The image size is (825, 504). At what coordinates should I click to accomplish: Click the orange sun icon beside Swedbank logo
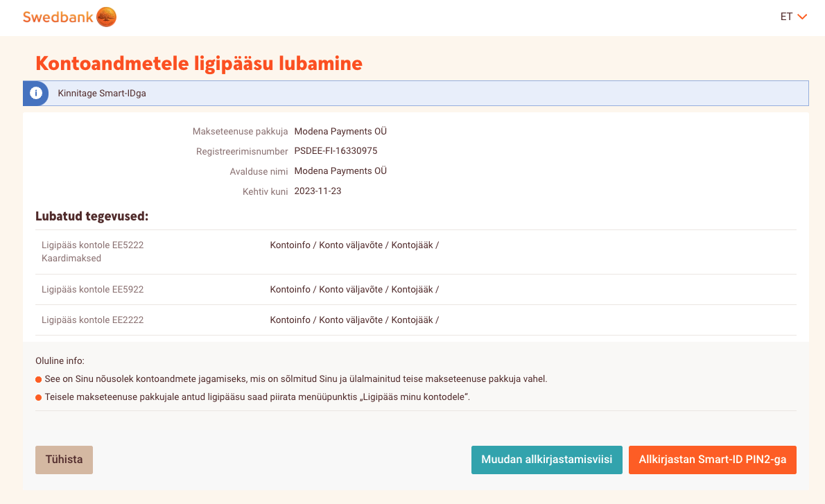[x=106, y=17]
